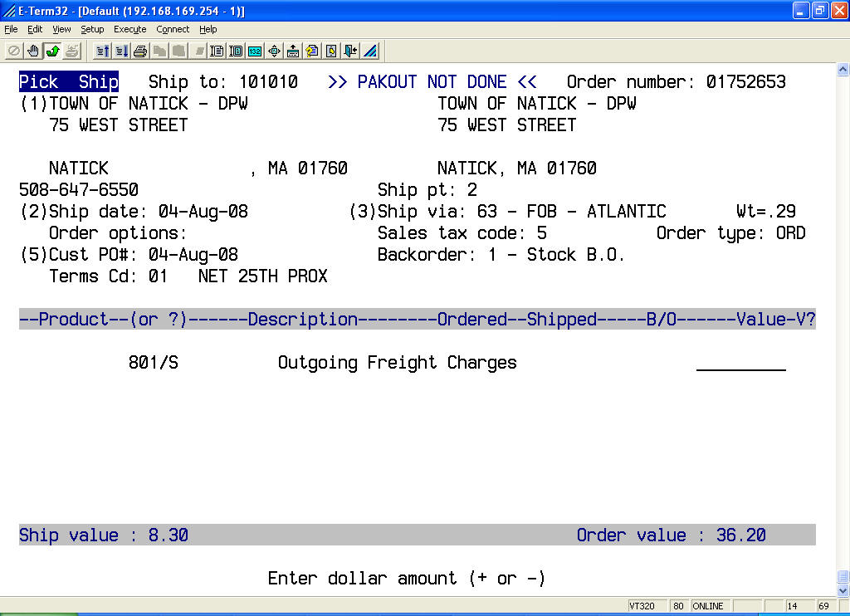850x616 pixels.
Task: Click the Cust PO# 04-Aug-08 value
Action: pos(193,255)
